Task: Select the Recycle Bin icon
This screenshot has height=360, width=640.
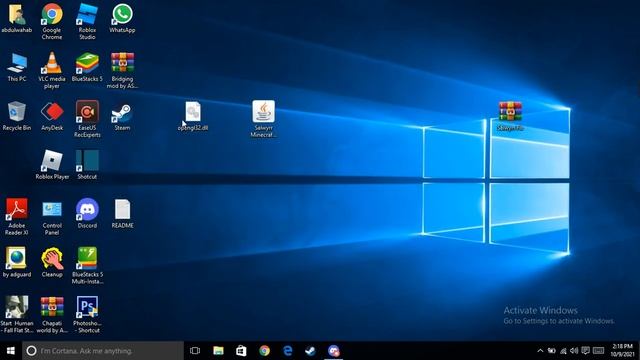Action: pyautogui.click(x=17, y=112)
